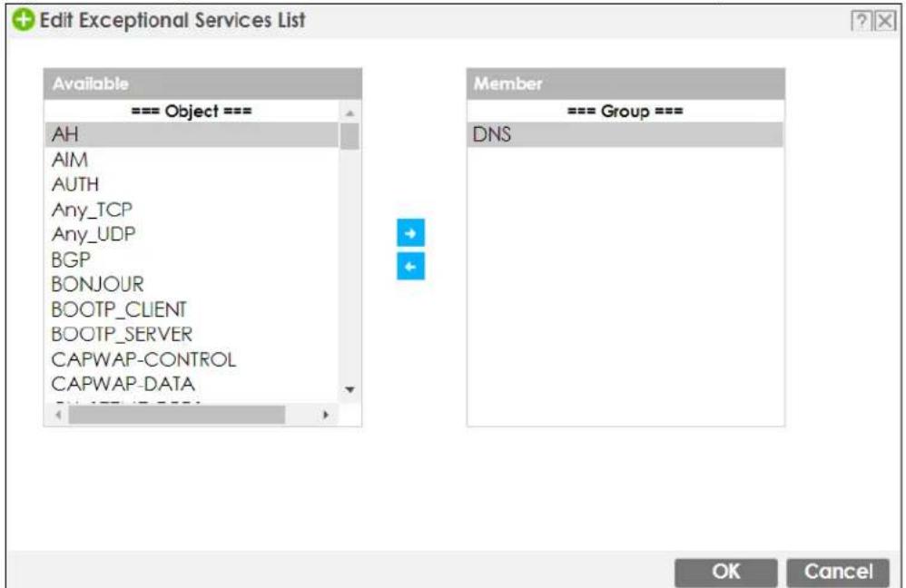Viewport: 906px width, 588px height.
Task: Select DNS in the Member list
Action: click(x=625, y=134)
